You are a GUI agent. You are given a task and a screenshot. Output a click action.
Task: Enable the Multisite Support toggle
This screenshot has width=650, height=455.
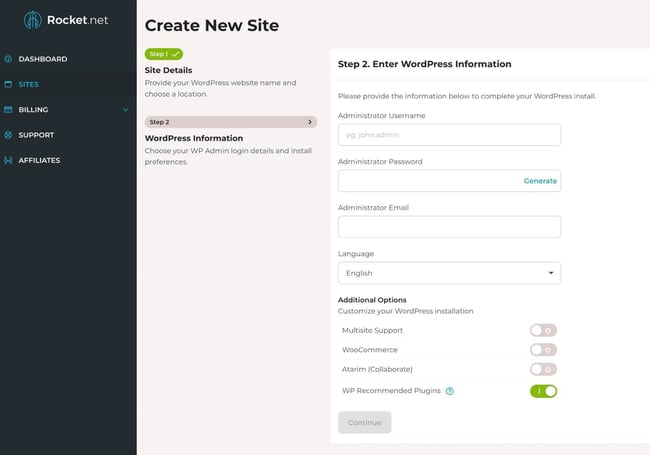(543, 330)
